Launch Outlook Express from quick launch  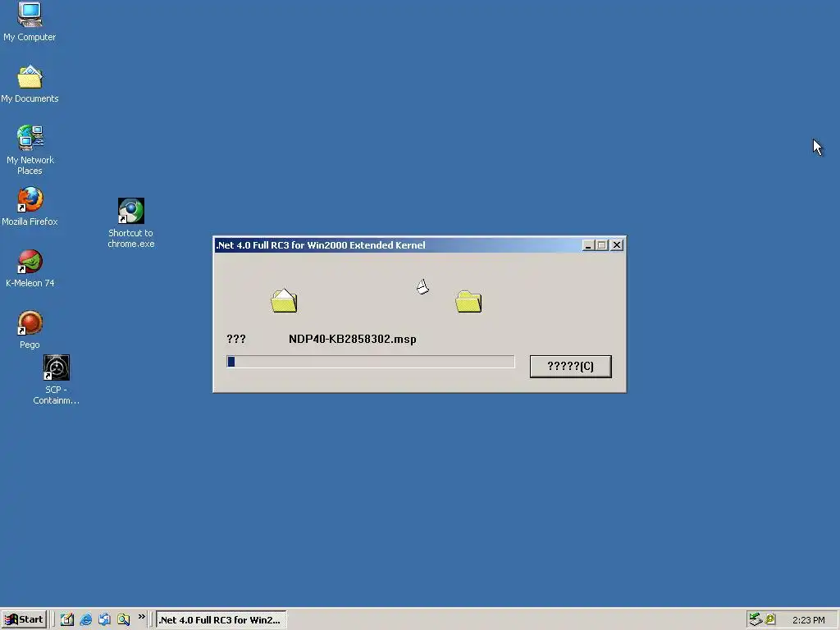coord(104,619)
